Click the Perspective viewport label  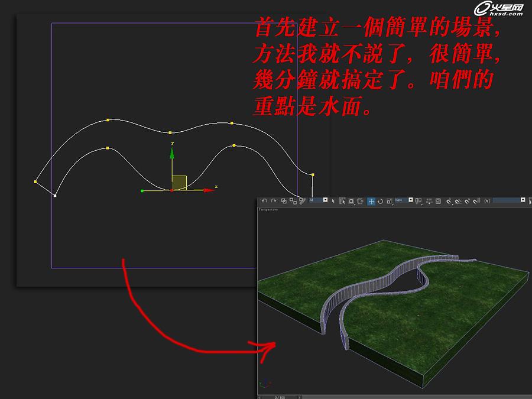tap(268, 209)
